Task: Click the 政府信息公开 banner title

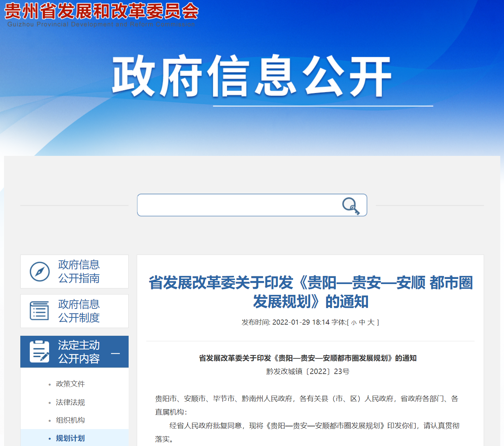Action: click(x=251, y=76)
